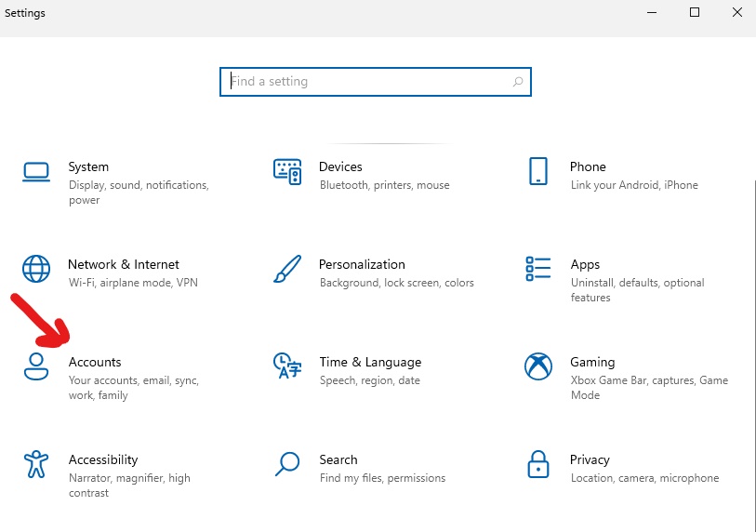Open the Privacy padlock icon
Image resolution: width=756 pixels, height=532 pixels.
537,463
